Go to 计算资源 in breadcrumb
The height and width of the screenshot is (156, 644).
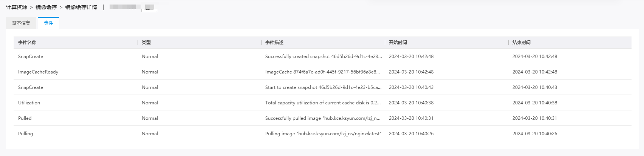17,7
